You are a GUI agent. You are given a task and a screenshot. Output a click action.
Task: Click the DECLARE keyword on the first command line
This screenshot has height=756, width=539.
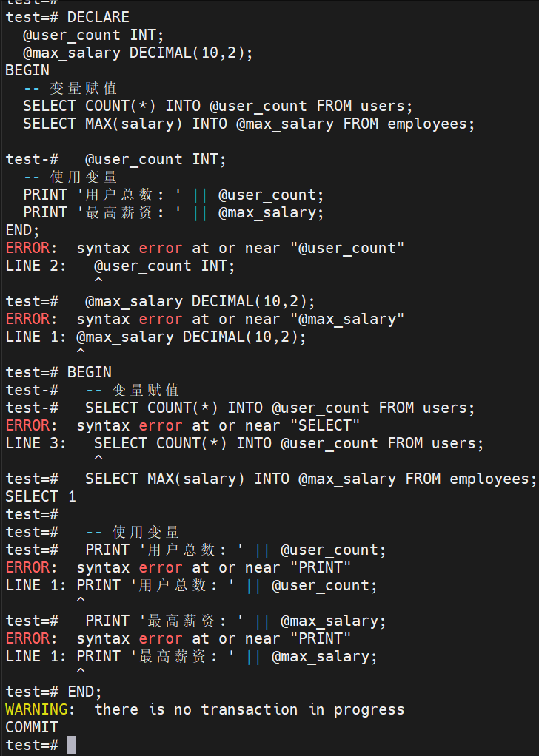98,17
